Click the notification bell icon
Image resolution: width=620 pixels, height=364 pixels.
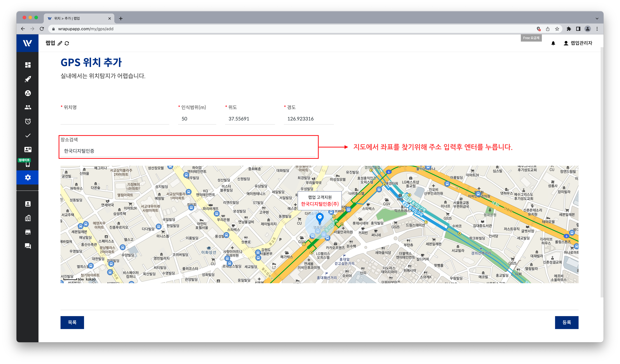(x=553, y=43)
